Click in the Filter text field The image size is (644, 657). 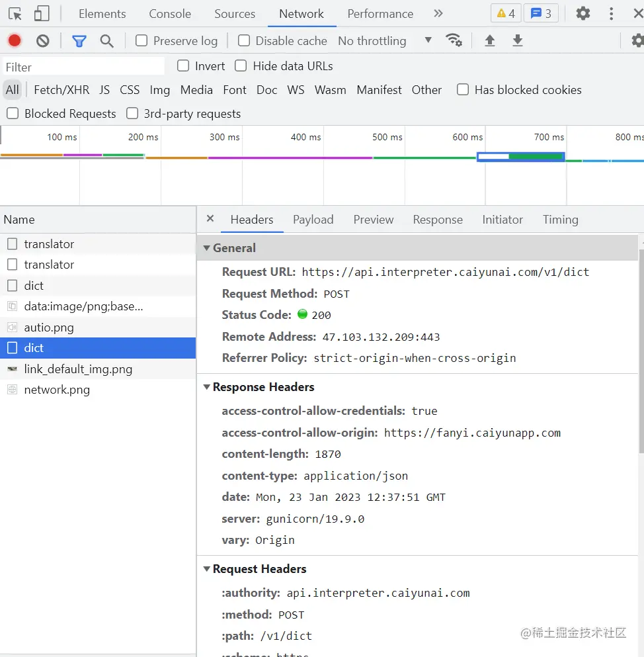(84, 67)
